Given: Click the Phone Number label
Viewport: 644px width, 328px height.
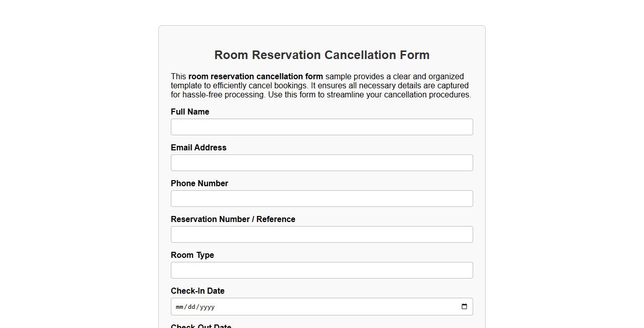Looking at the screenshot, I should tap(199, 183).
